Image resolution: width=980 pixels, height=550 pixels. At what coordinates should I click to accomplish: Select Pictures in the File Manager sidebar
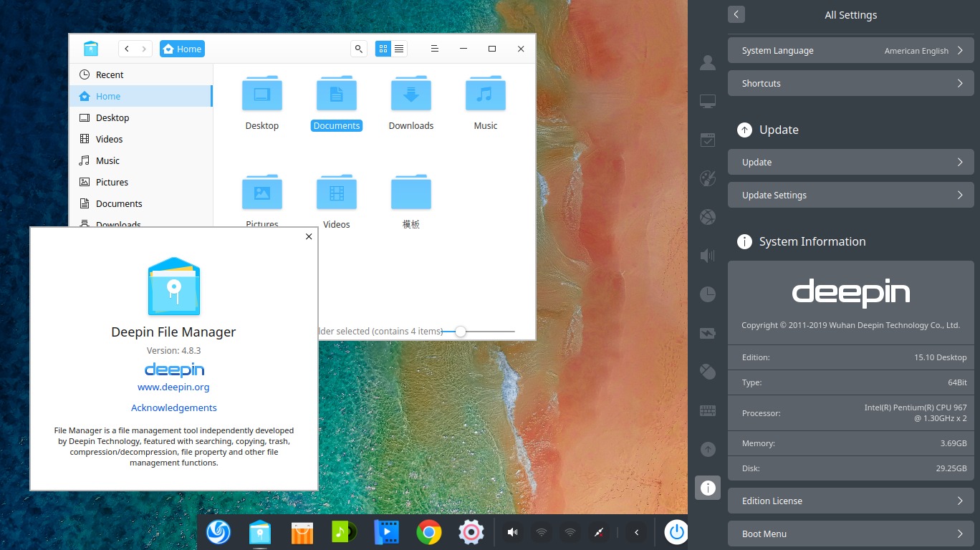140,182
